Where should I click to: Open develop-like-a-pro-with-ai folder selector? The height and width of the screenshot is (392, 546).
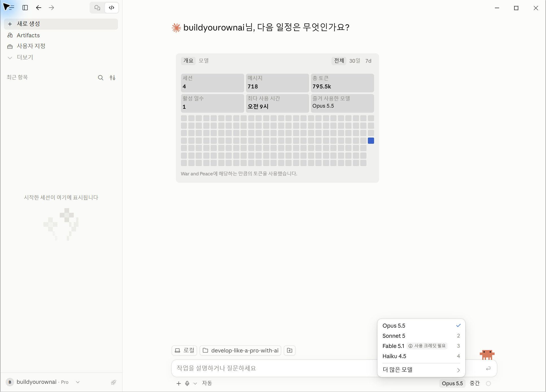[x=240, y=350]
